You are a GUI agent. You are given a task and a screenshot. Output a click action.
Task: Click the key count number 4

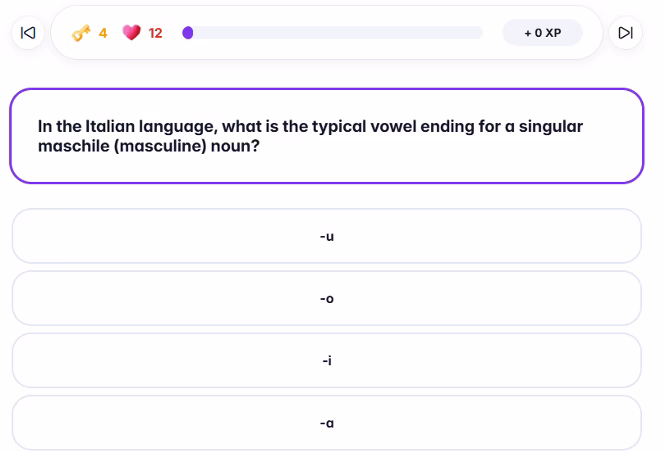(x=103, y=33)
